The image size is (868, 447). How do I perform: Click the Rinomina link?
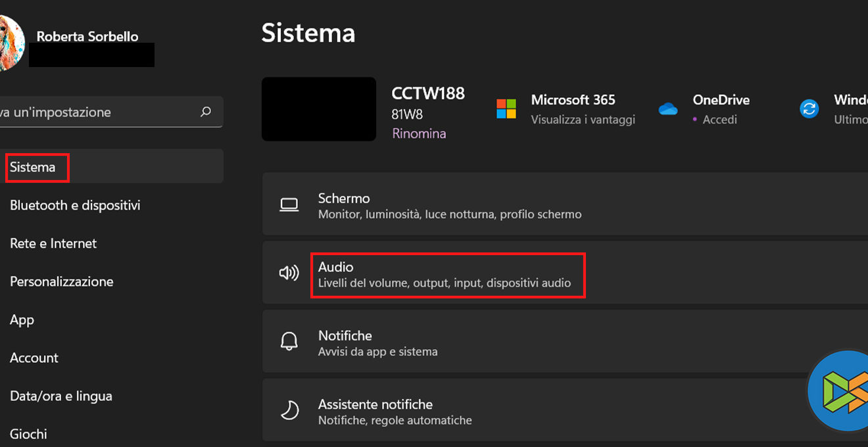tap(419, 133)
